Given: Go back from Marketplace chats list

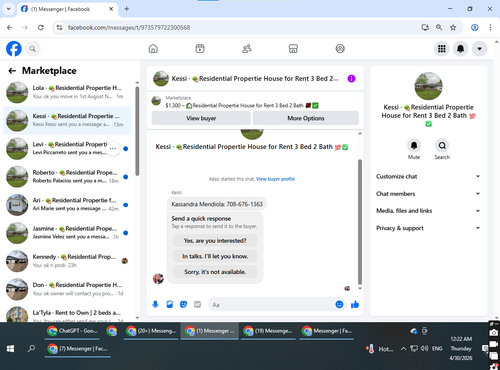Looking at the screenshot, I should pos(12,71).
